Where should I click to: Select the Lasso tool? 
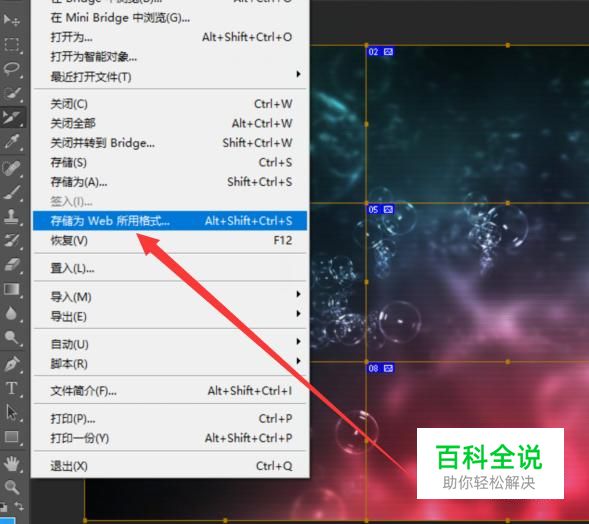[x=12, y=69]
